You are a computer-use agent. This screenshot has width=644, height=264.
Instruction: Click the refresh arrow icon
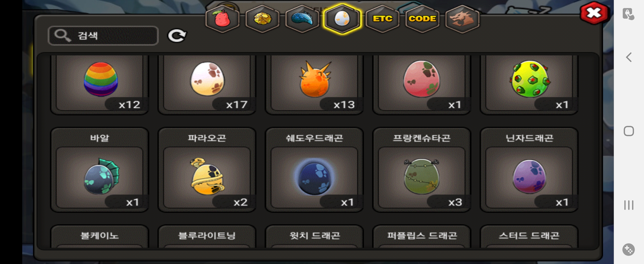[x=177, y=35]
